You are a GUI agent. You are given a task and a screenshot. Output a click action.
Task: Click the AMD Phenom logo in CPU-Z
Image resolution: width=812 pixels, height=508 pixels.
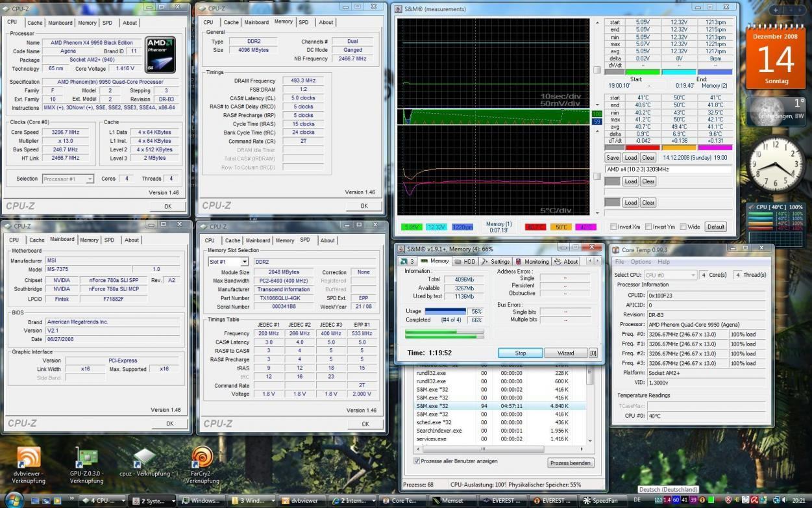(160, 55)
